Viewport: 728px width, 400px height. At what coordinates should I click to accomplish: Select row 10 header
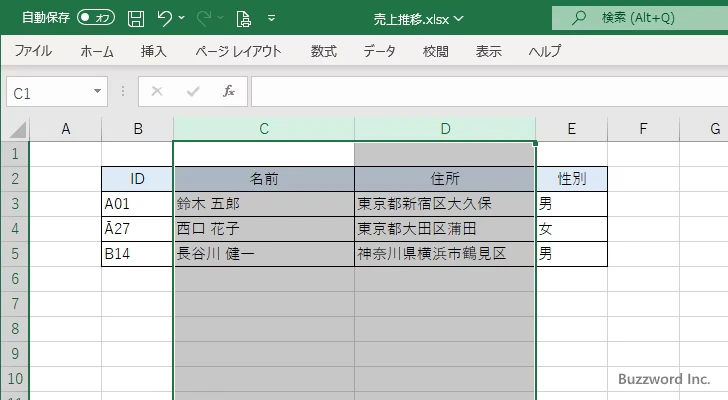tap(15, 379)
